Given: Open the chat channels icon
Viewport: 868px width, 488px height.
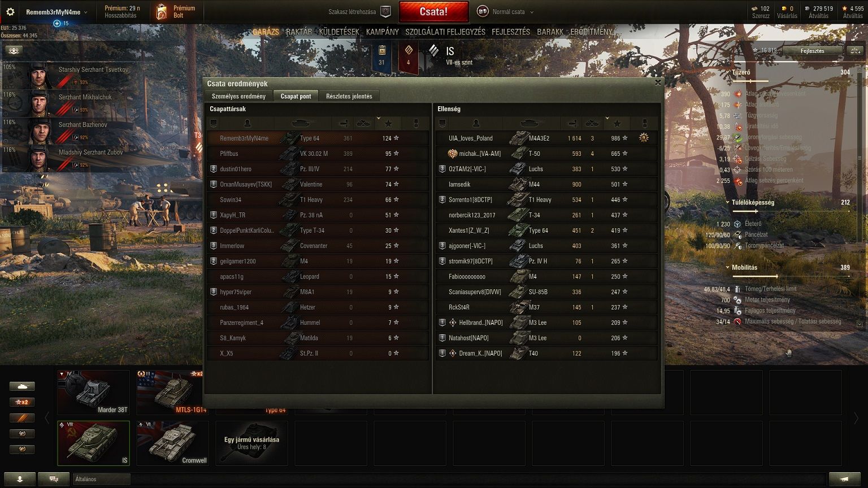Looking at the screenshot, I should coord(54,479).
